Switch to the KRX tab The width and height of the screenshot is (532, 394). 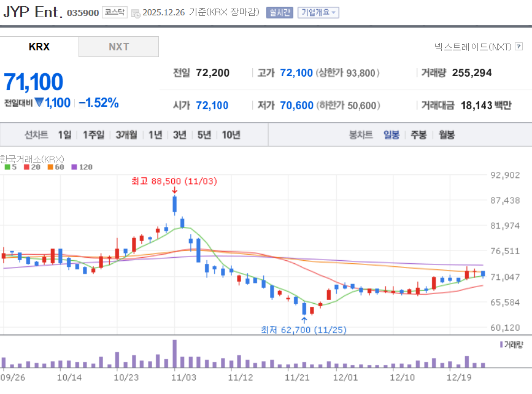coord(39,47)
